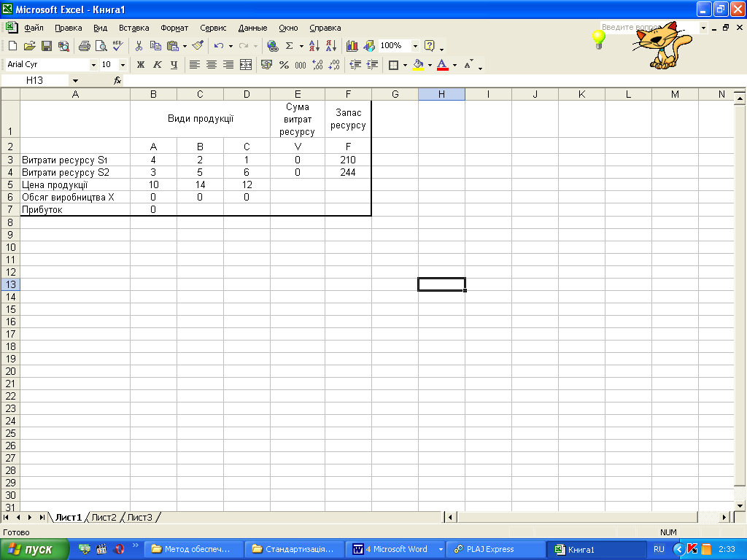The image size is (747, 560).
Task: Toggle underline Ч formatting
Action: pyautogui.click(x=174, y=65)
